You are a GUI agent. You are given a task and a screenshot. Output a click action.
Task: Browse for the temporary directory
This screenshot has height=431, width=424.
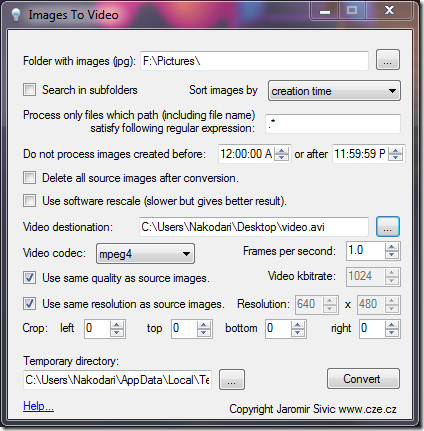pyautogui.click(x=232, y=379)
